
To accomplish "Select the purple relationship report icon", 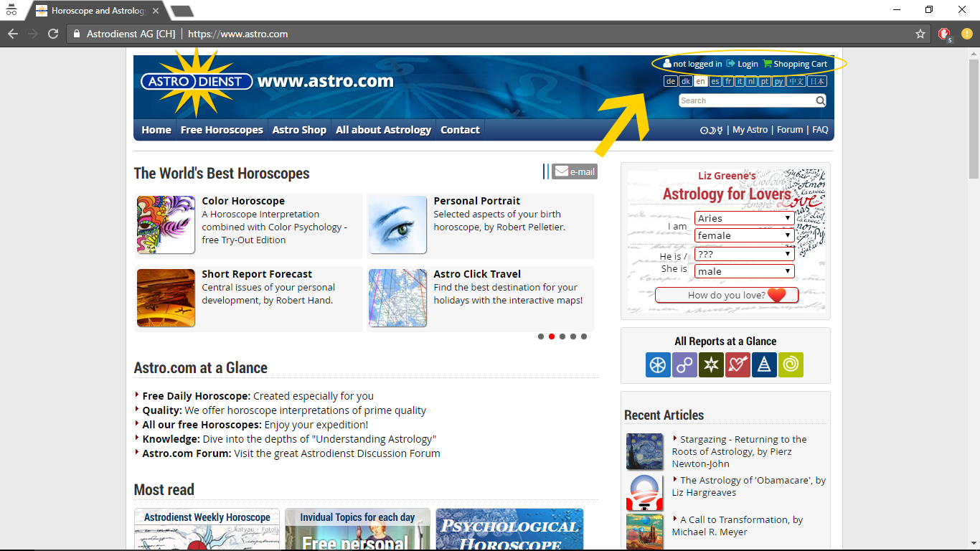I will pos(684,364).
